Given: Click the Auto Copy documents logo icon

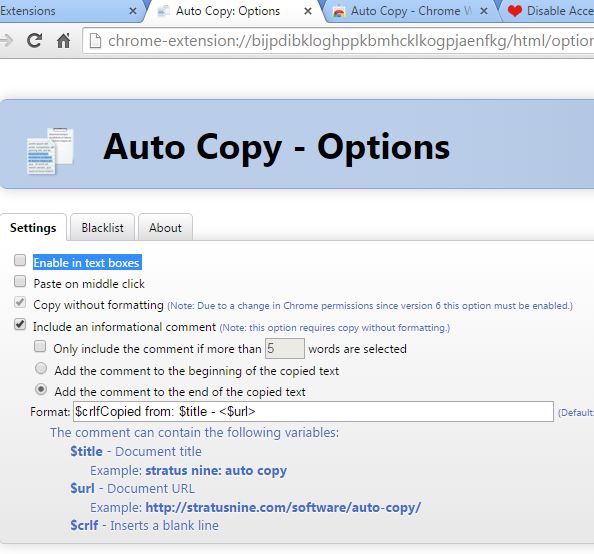Looking at the screenshot, I should [x=50, y=151].
